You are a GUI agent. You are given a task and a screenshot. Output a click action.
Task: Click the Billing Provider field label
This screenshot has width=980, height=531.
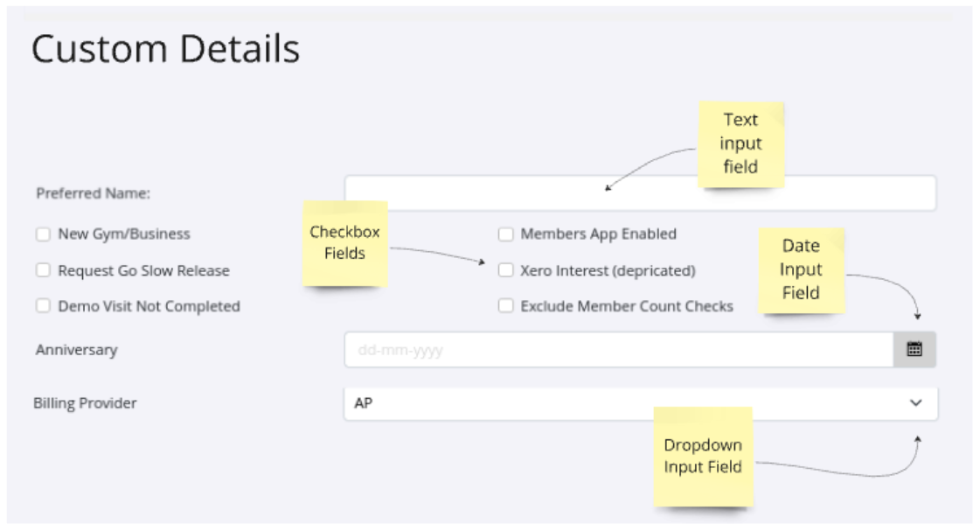click(x=85, y=403)
